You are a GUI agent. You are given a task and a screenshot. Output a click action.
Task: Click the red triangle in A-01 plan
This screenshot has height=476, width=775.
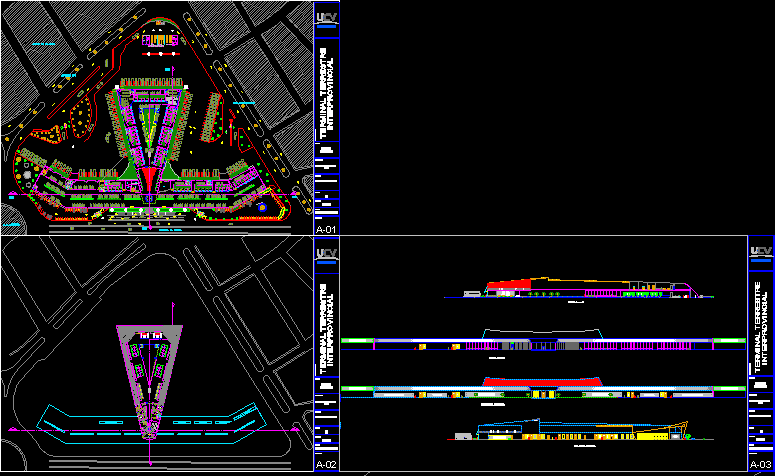click(x=151, y=179)
